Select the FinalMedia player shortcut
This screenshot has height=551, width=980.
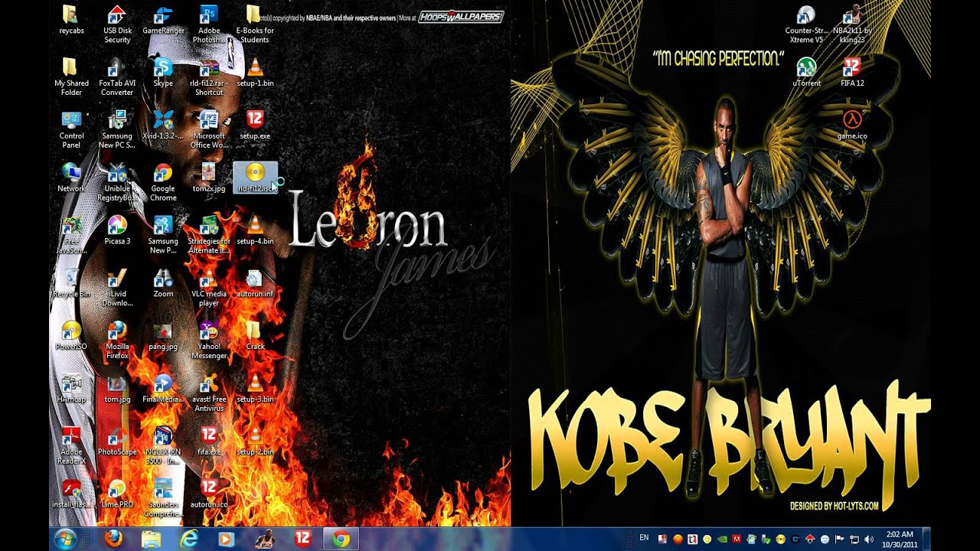[163, 389]
